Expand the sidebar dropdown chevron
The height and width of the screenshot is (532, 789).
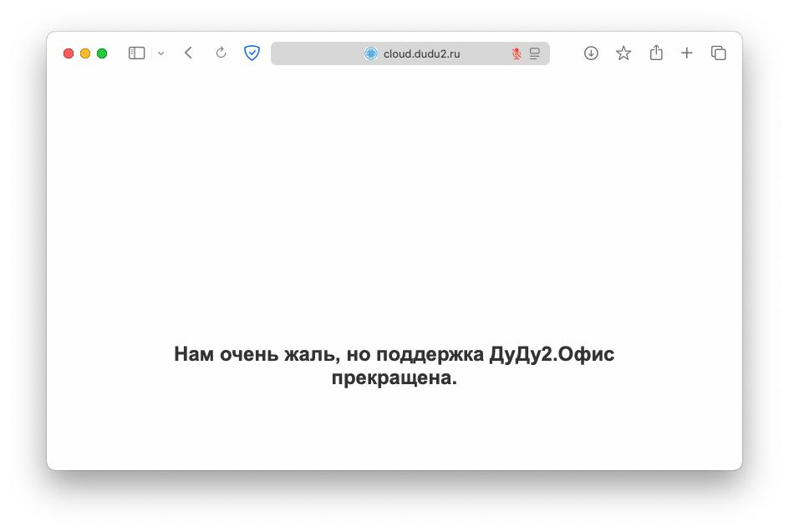(x=161, y=53)
